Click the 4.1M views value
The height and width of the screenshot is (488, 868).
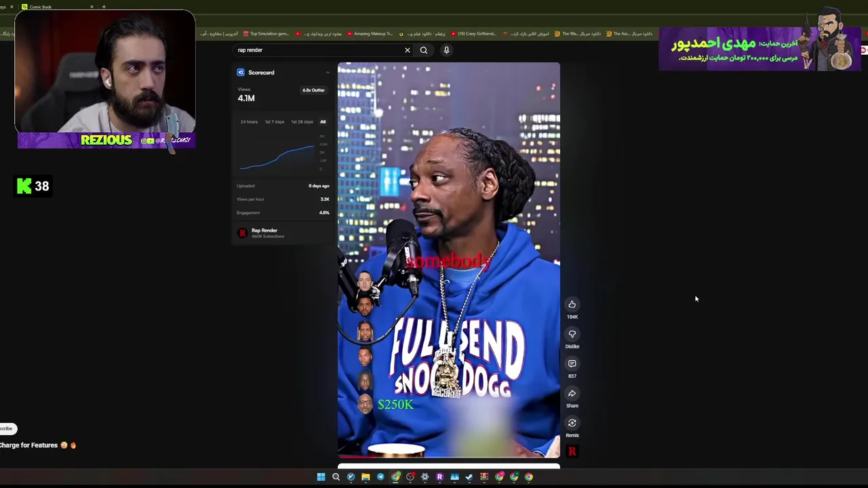(x=246, y=98)
